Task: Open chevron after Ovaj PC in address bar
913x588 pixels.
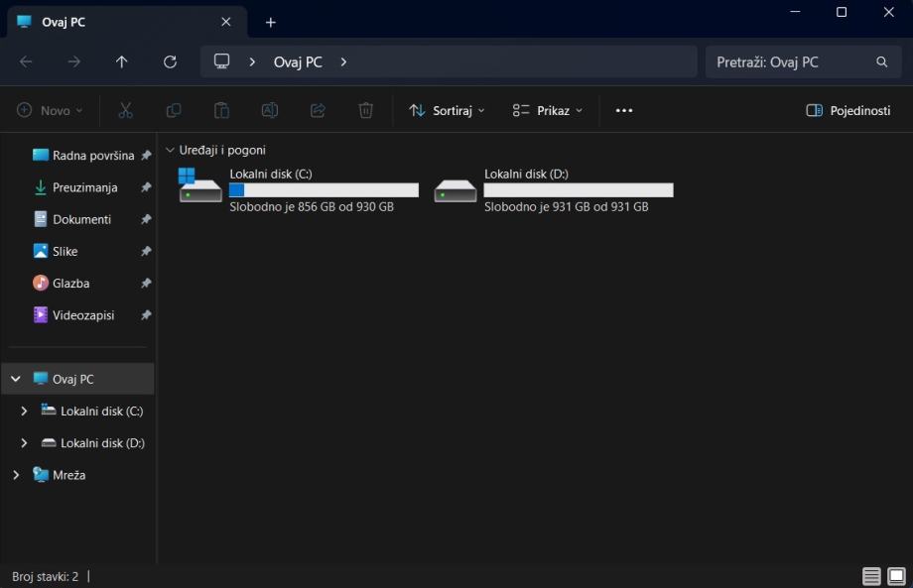Action: point(343,61)
